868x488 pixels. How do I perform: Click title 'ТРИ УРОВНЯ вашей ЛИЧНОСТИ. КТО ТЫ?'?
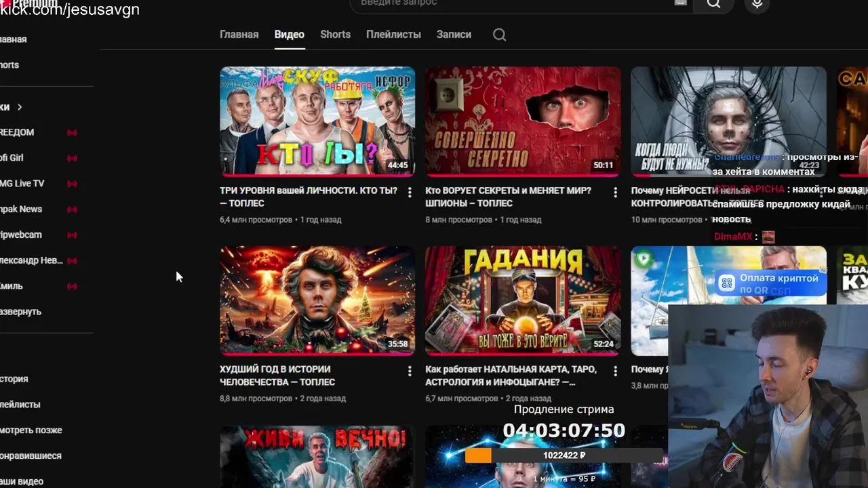pyautogui.click(x=309, y=197)
